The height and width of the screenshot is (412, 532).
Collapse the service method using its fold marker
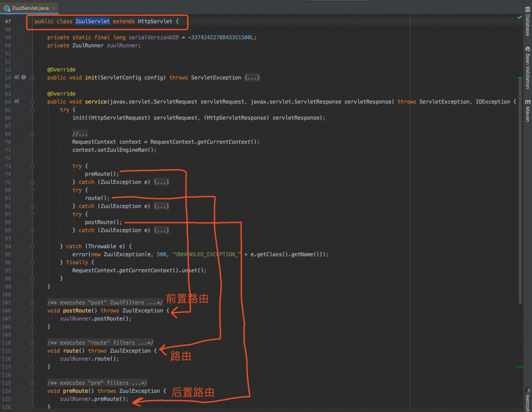(x=32, y=102)
